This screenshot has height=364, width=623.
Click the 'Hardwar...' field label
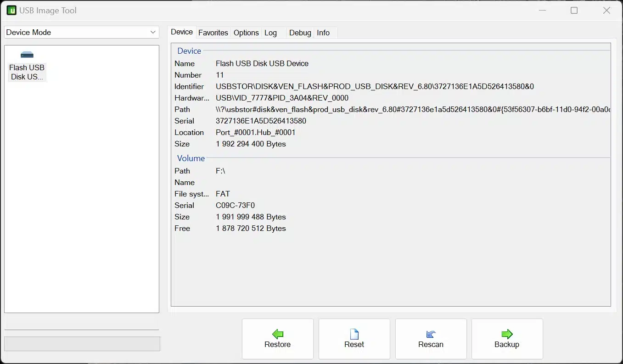pos(192,98)
